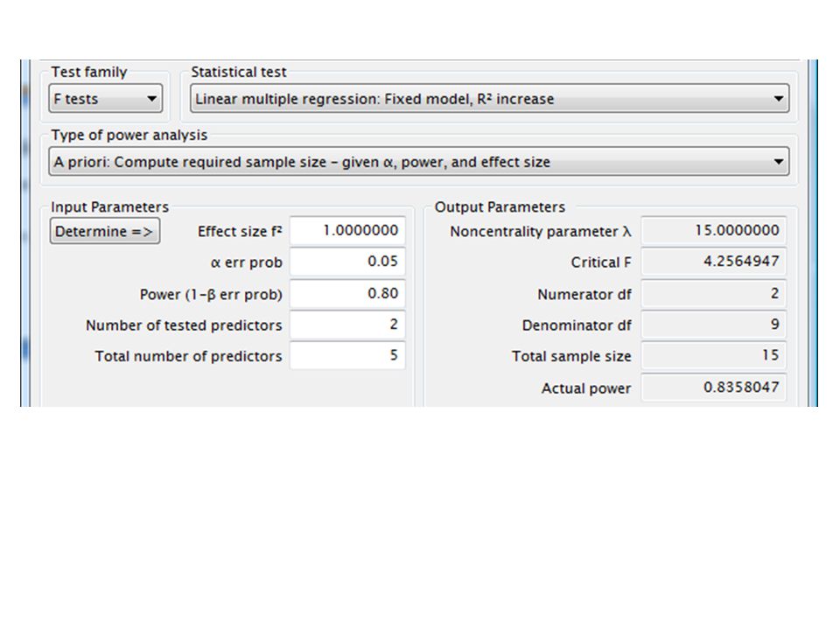
Task: Select the Critical F value 4.2564947
Action: pos(714,262)
